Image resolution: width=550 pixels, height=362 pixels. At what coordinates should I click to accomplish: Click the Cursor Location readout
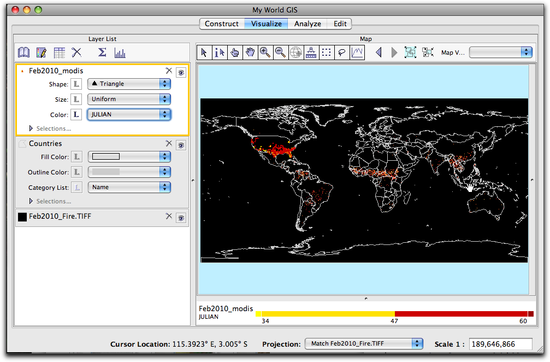click(179, 344)
